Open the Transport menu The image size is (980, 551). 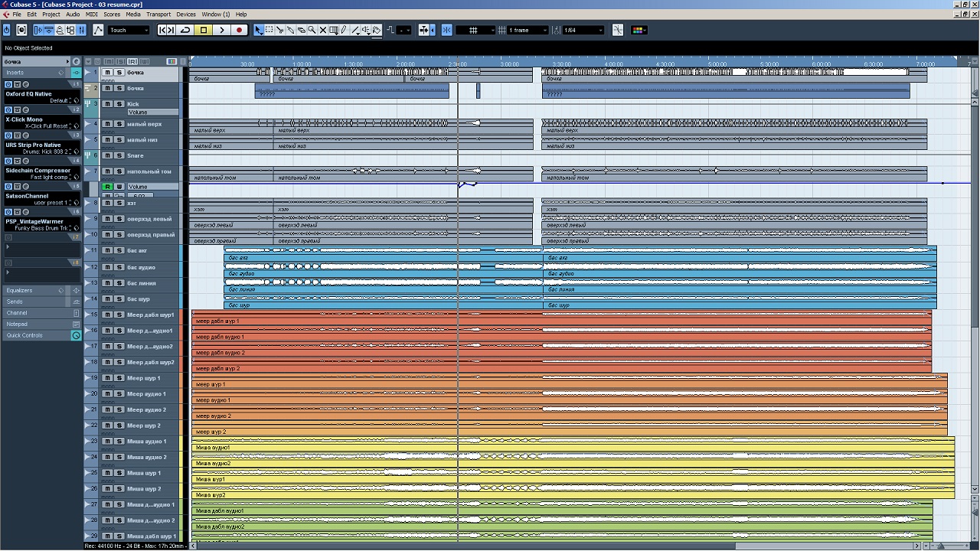click(x=158, y=15)
